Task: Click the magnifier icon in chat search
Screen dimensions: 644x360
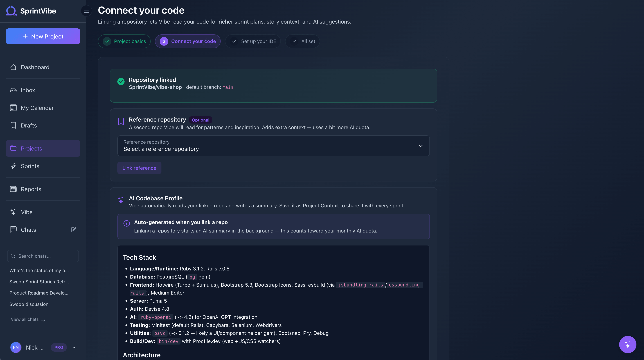Action: [13, 256]
